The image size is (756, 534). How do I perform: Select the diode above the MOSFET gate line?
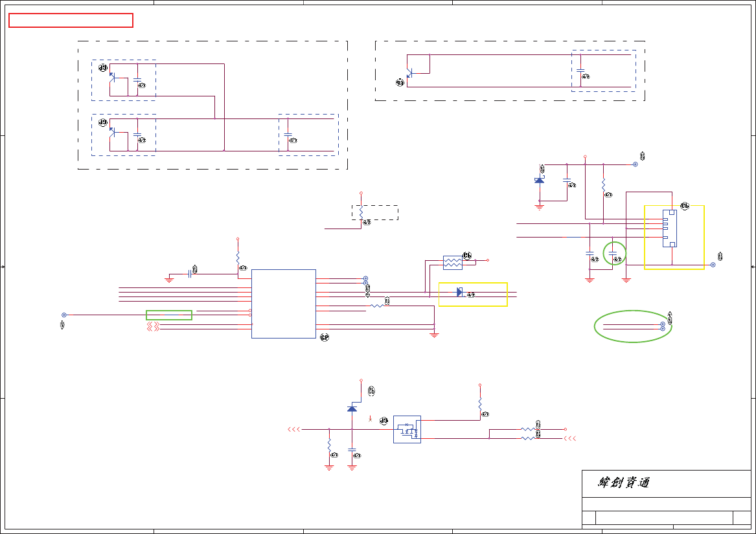352,408
